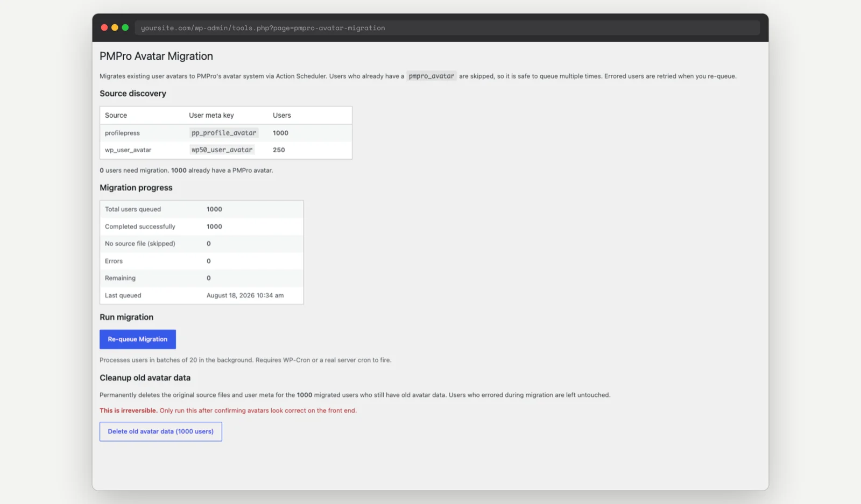This screenshot has width=861, height=504.
Task: Click the August 18, 2026 10:34 am date
Action: (245, 295)
